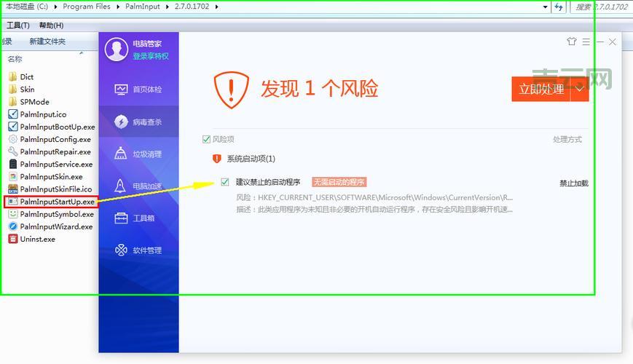
Task: Click the PalmInputRepair.exe wrench icon
Action: (x=13, y=151)
